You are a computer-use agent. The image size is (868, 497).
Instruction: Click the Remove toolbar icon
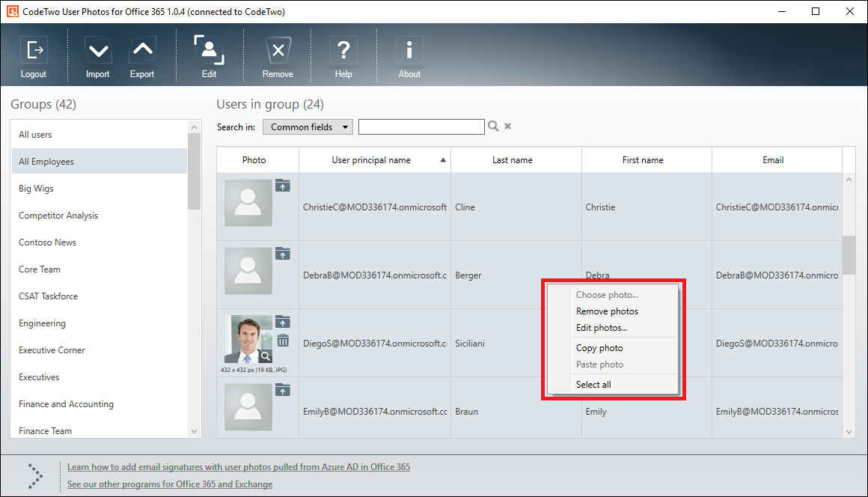click(278, 56)
